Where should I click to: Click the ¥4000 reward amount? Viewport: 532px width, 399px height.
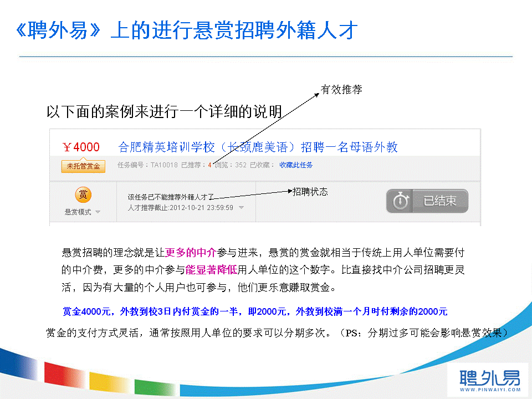[81, 147]
